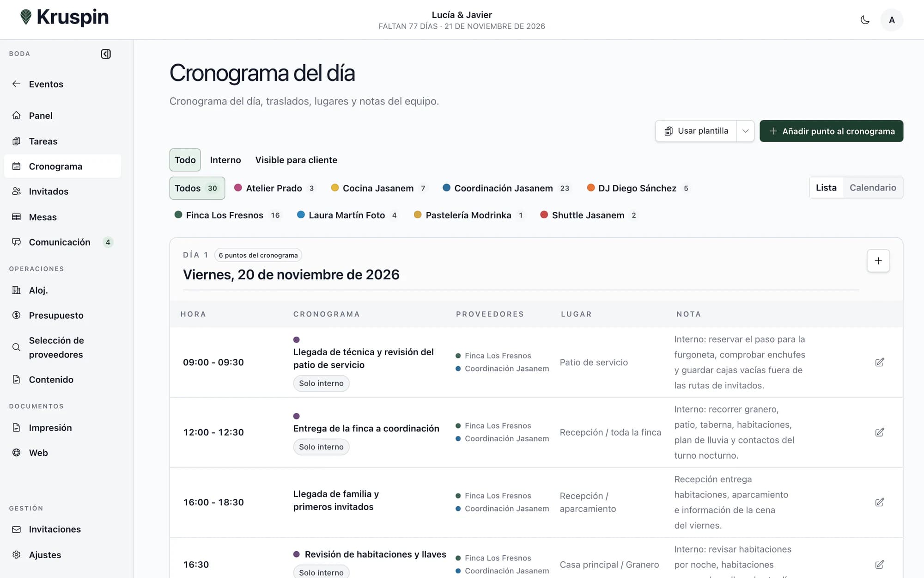Open Invitados section

62,191
